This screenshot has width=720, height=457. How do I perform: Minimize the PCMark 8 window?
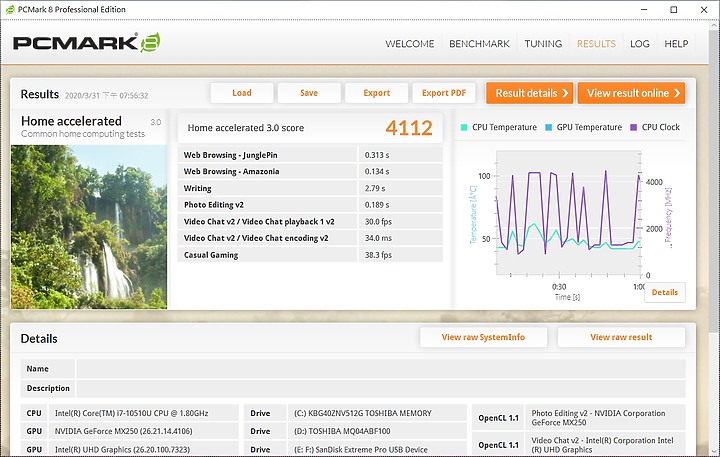point(644,10)
